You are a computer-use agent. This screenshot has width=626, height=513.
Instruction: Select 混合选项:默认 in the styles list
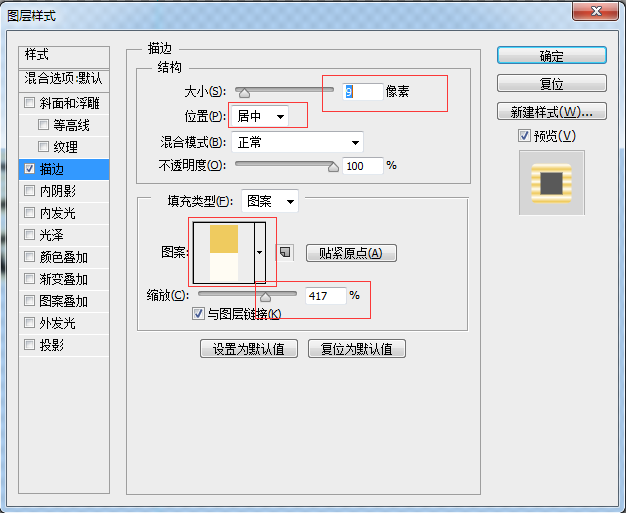[x=64, y=78]
